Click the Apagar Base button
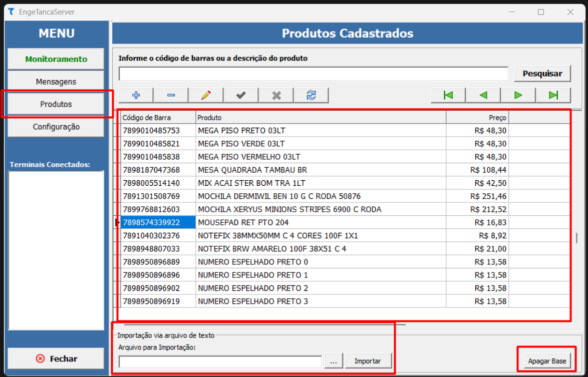The height and width of the screenshot is (377, 588). coord(547,361)
